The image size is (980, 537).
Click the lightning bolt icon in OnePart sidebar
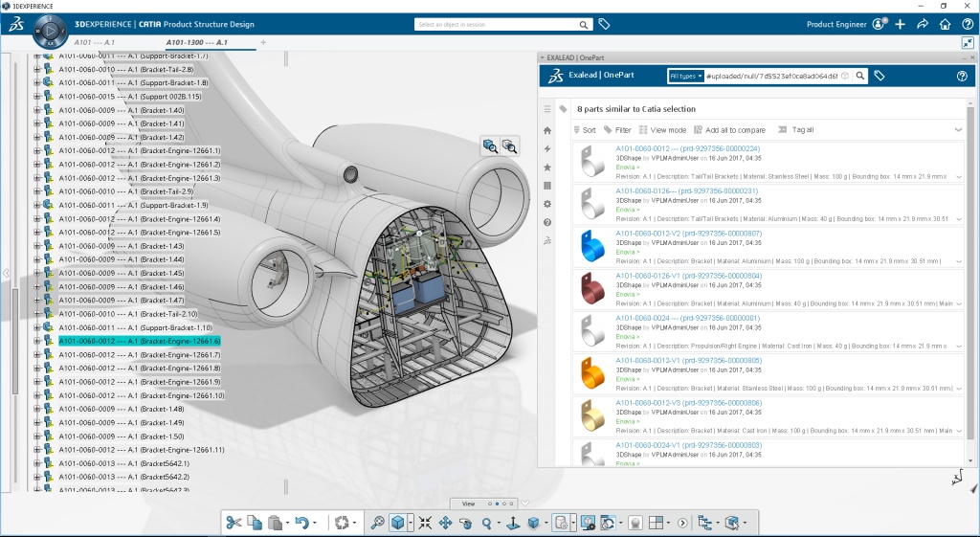point(547,148)
